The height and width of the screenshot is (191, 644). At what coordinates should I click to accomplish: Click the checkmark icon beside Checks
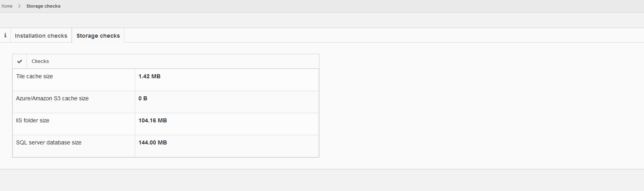[20, 61]
